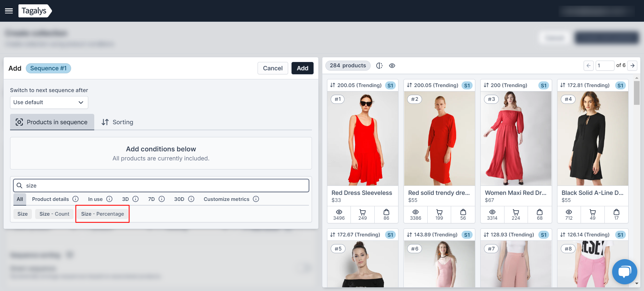This screenshot has height=291, width=644.
Task: Click views eye icon of Women Maxi Red Dress
Action: pyautogui.click(x=492, y=212)
